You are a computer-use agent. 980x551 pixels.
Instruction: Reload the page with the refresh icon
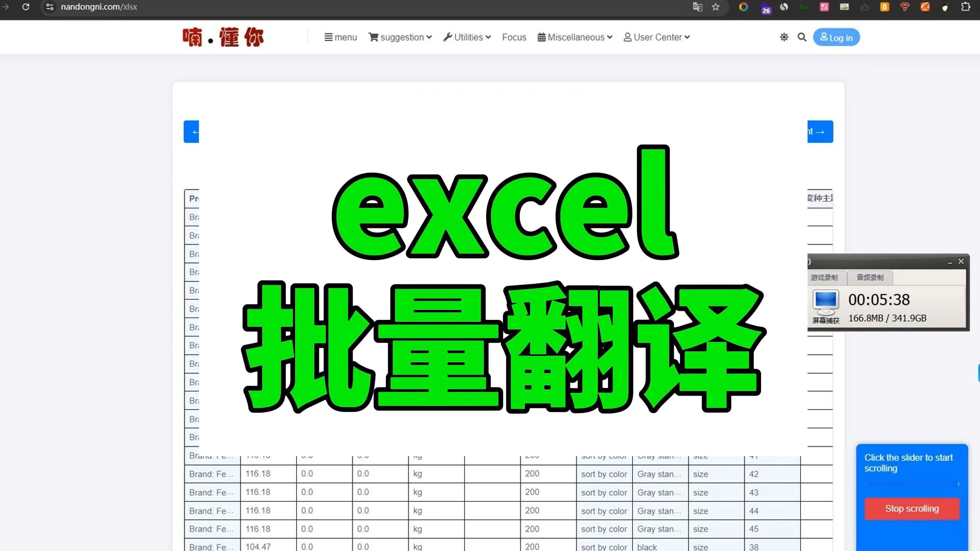tap(26, 7)
